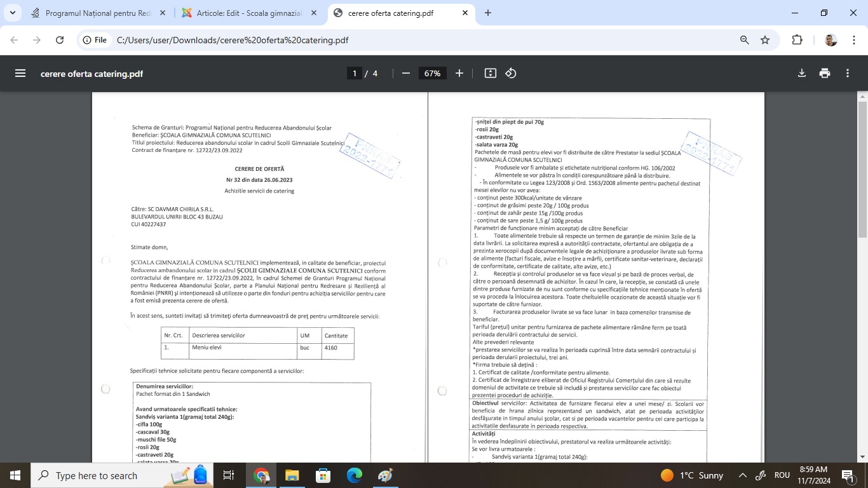868x488 pixels.
Task: Click the fit to page icon
Action: [490, 73]
